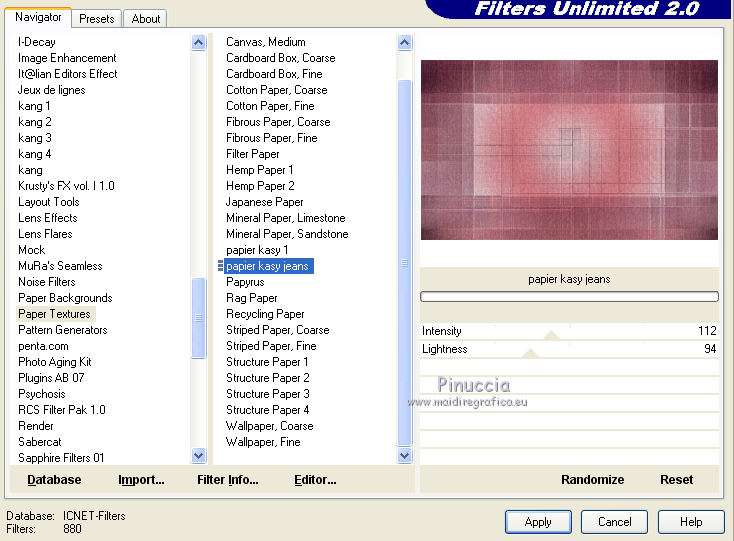Select Jeux de lignes category
The height and width of the screenshot is (541, 734).
point(51,89)
